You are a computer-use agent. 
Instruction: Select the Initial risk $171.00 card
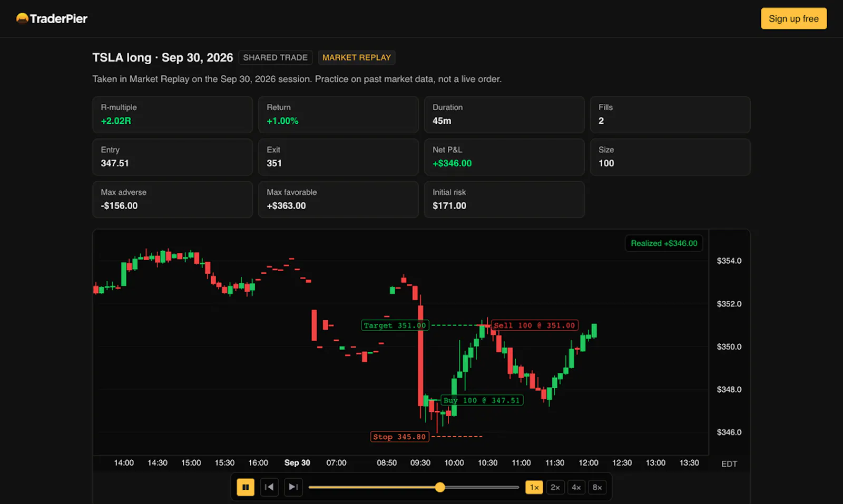point(504,200)
